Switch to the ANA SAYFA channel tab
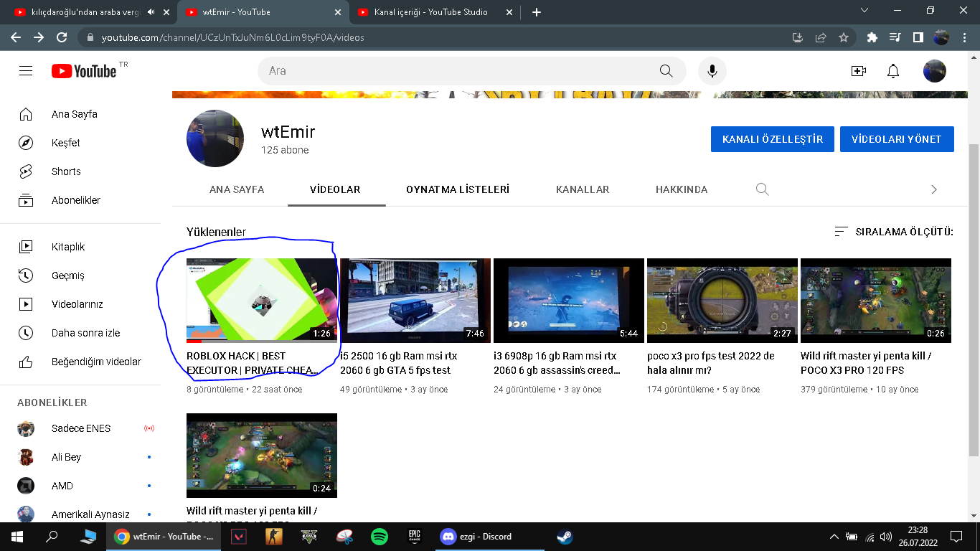The height and width of the screenshot is (551, 980). [x=237, y=189]
